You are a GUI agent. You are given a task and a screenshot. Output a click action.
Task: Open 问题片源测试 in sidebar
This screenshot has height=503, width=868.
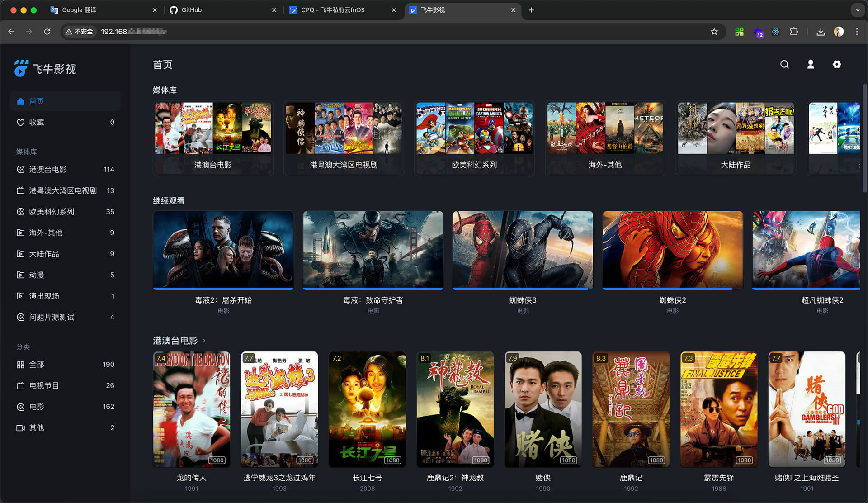click(65, 317)
